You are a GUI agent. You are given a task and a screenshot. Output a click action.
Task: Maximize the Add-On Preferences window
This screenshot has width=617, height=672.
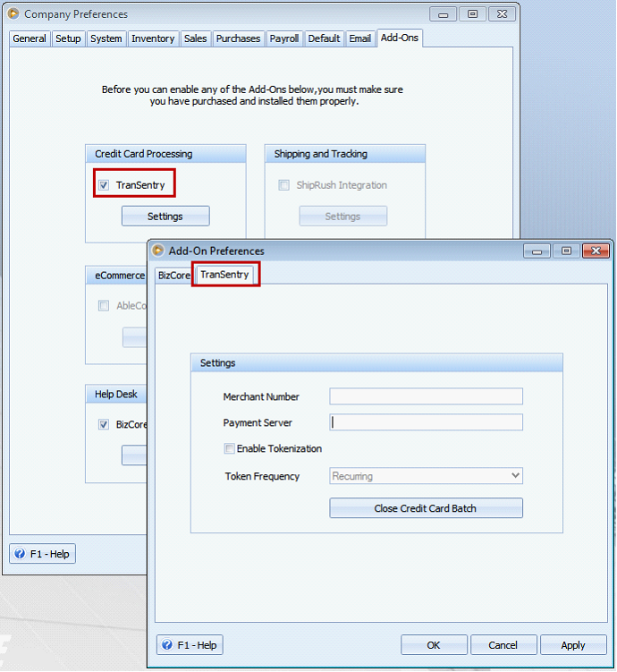566,251
